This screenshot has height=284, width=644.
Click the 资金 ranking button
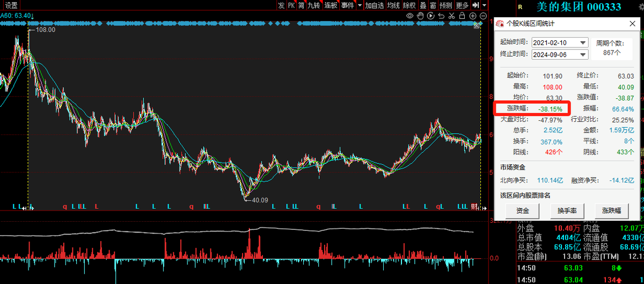[x=522, y=212]
